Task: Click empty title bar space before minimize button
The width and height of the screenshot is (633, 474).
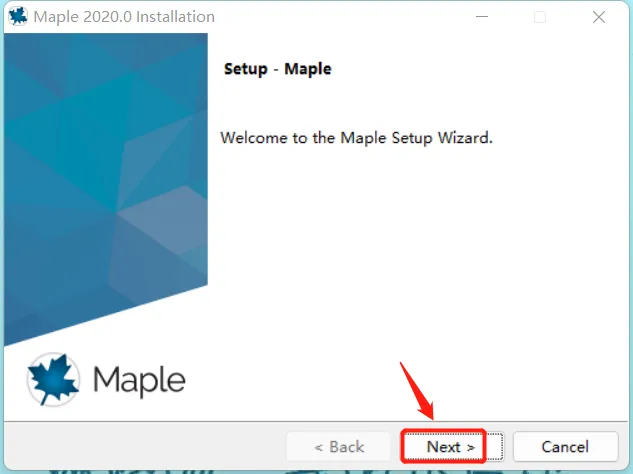Action: [343, 17]
